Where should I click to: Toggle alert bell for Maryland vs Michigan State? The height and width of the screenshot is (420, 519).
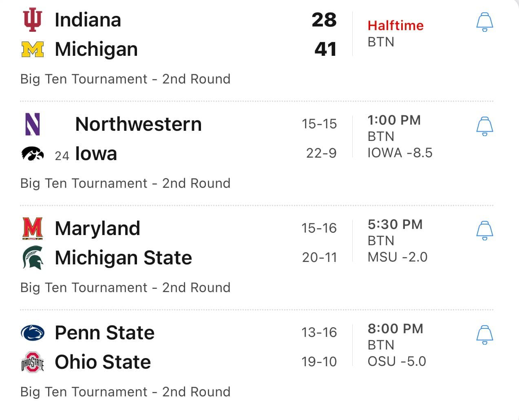484,231
